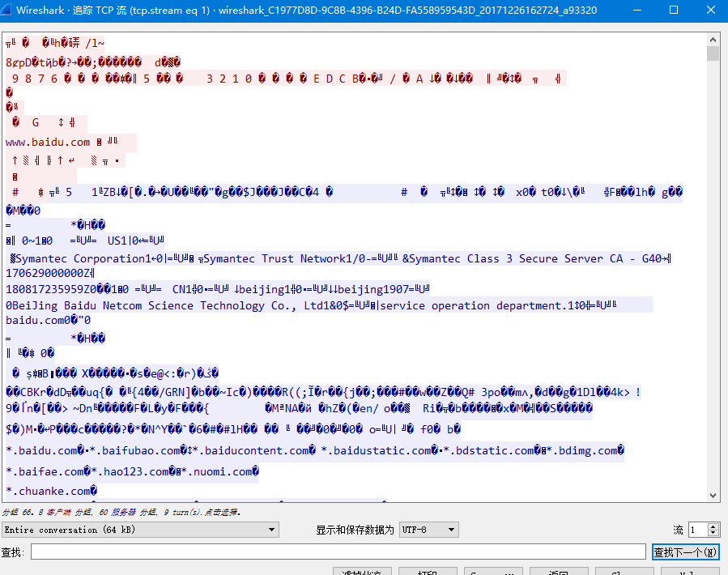Screen dimensions: 728x575
Task: Minimize the Wireshark follow stream window
Action: pos(637,10)
